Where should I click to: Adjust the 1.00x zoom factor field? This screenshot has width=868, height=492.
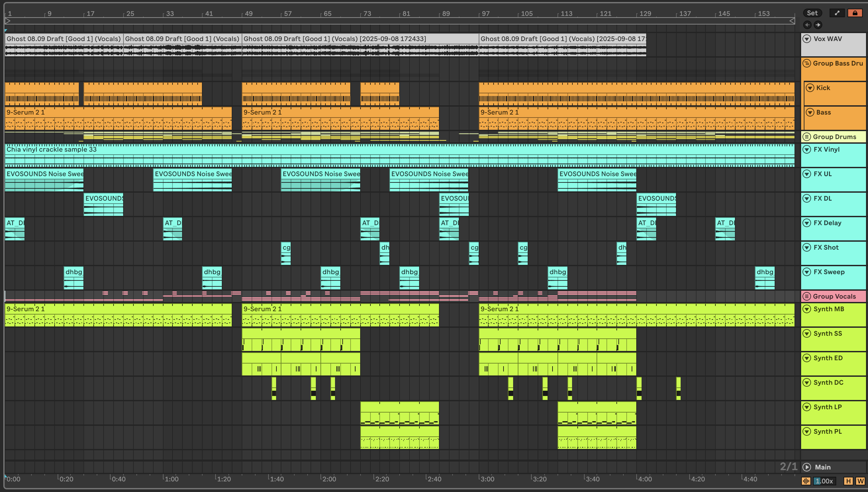coord(825,481)
